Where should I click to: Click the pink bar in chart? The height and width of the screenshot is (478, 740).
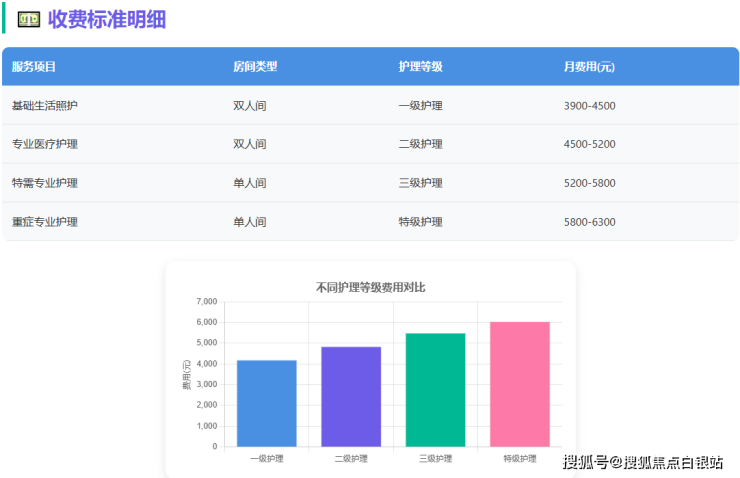[519, 384]
